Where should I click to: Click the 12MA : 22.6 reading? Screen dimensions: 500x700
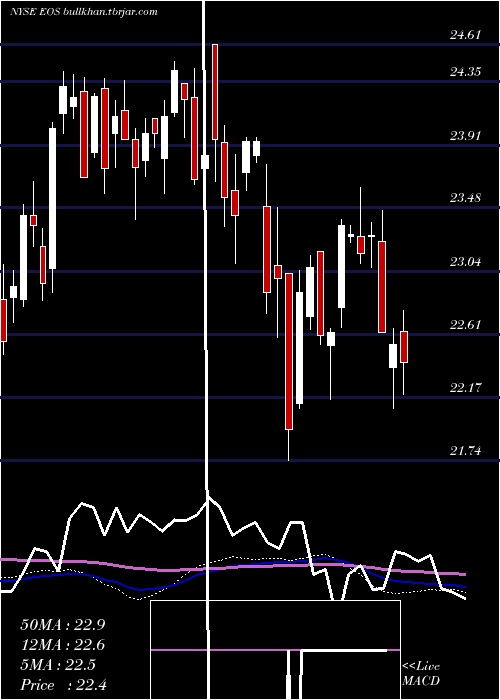[x=63, y=645]
